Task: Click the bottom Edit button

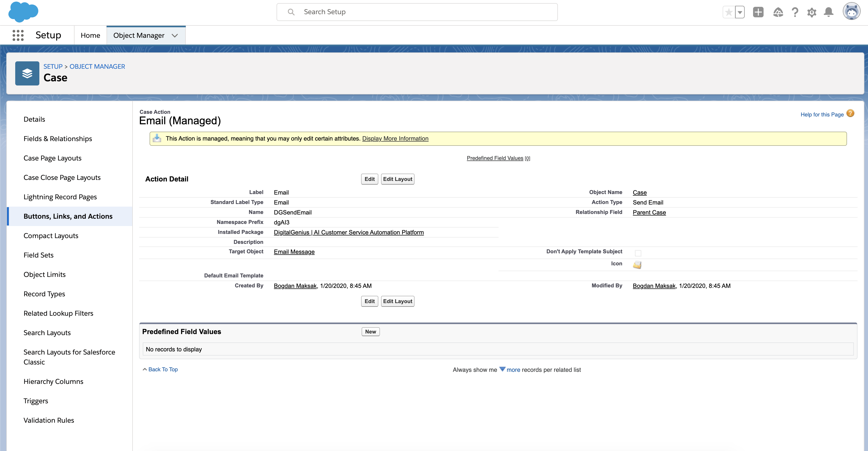Action: 369,301
